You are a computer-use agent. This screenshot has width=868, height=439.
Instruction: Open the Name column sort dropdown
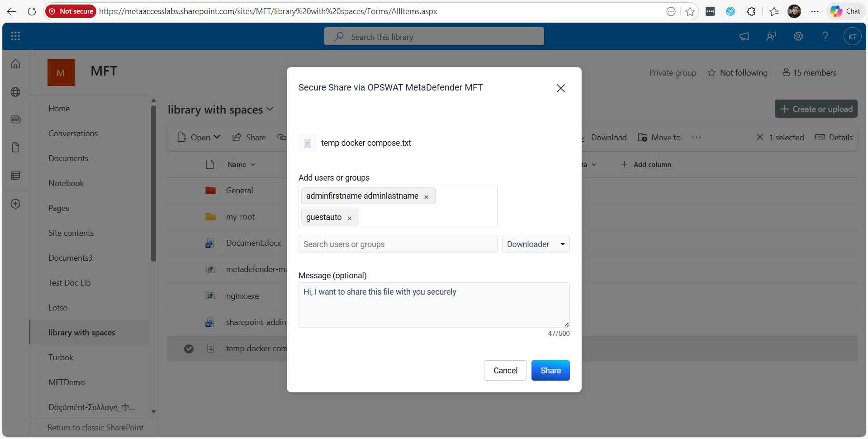point(252,164)
